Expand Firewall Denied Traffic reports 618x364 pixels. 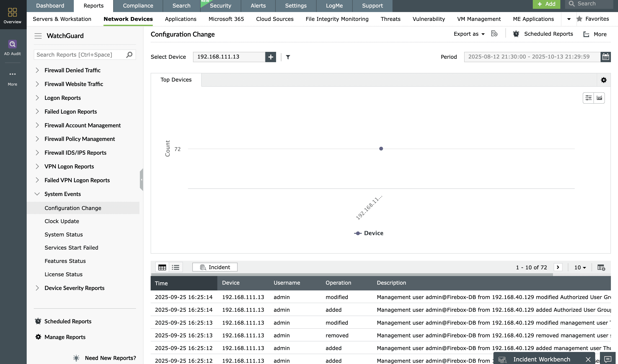tap(37, 70)
